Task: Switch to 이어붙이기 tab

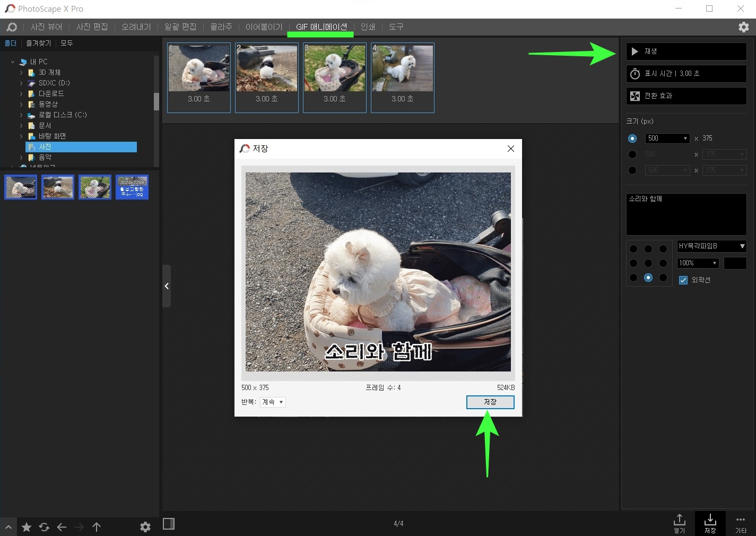Action: pyautogui.click(x=264, y=27)
